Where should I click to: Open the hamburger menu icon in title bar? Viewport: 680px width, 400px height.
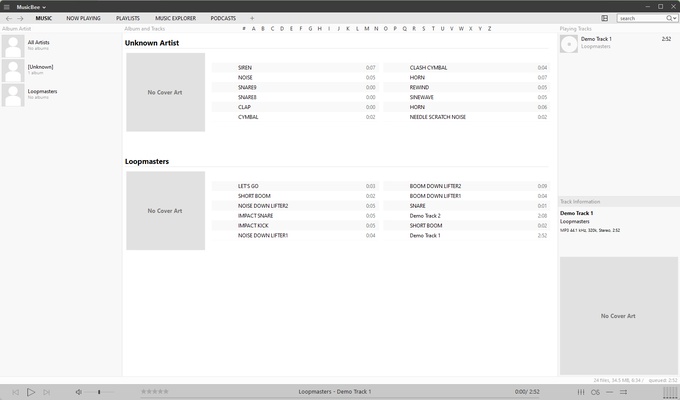[x=7, y=7]
